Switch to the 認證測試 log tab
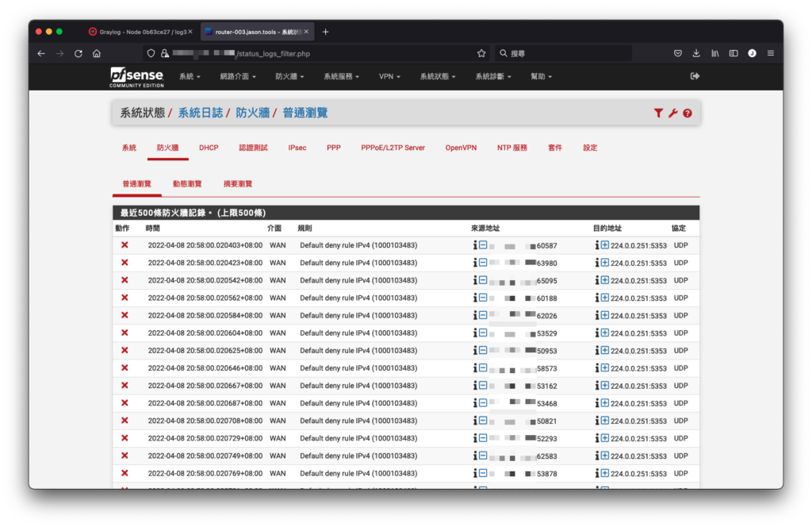The height and width of the screenshot is (527, 812). coord(253,148)
